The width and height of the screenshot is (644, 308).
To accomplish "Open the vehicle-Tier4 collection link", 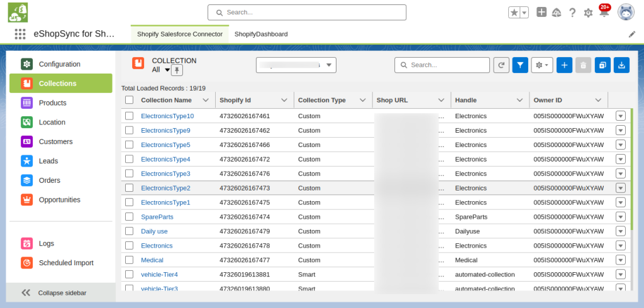I will (159, 274).
